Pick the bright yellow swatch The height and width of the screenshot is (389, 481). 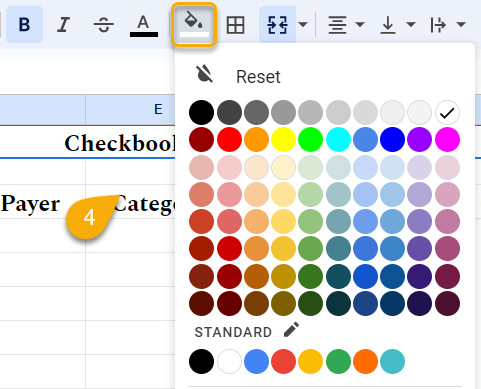(x=284, y=140)
